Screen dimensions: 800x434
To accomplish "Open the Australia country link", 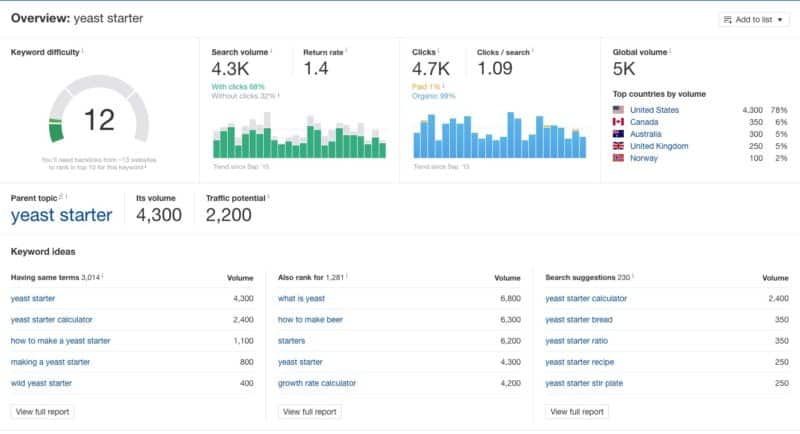I will click(645, 134).
